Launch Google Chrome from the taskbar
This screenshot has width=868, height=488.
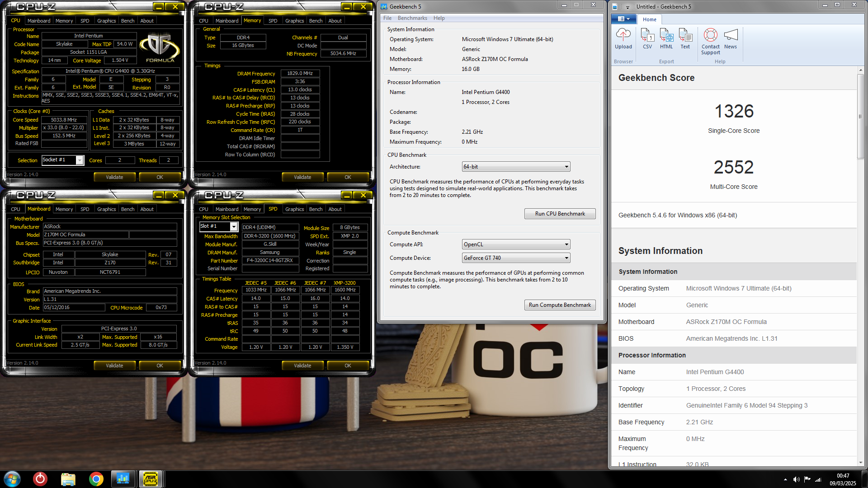pos(96,479)
